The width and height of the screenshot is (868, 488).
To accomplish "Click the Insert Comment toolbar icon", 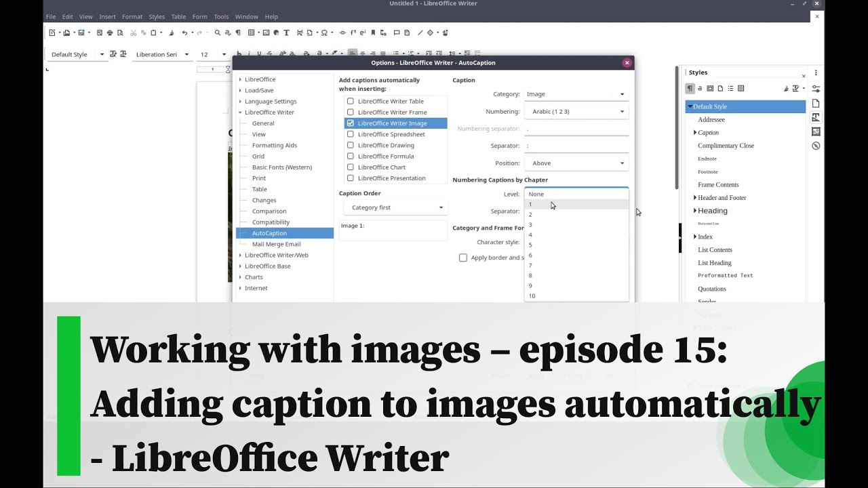I will (396, 33).
